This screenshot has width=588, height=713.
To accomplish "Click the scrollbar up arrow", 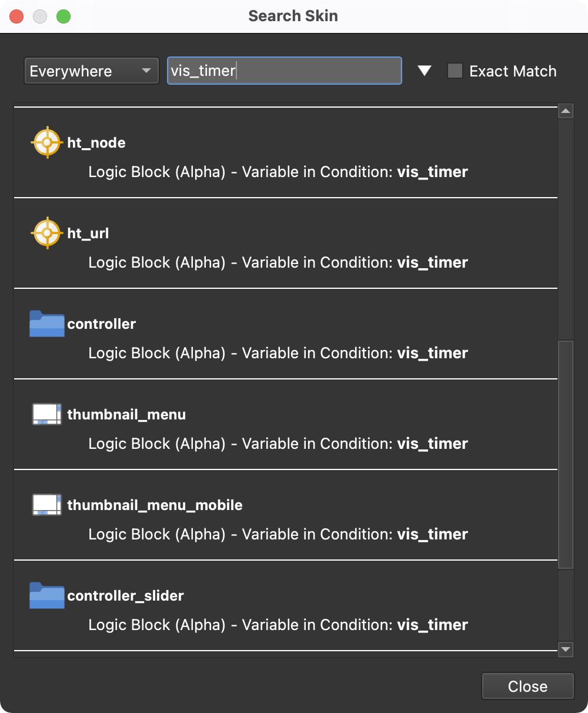I will [565, 110].
